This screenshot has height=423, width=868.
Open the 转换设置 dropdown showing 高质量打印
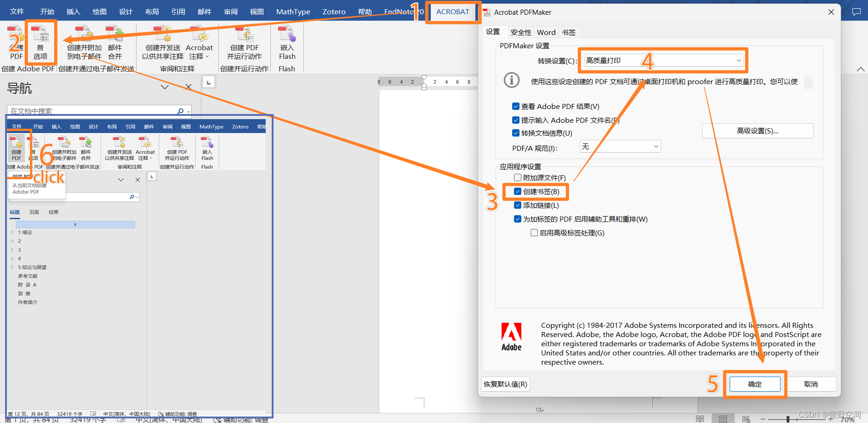[663, 60]
